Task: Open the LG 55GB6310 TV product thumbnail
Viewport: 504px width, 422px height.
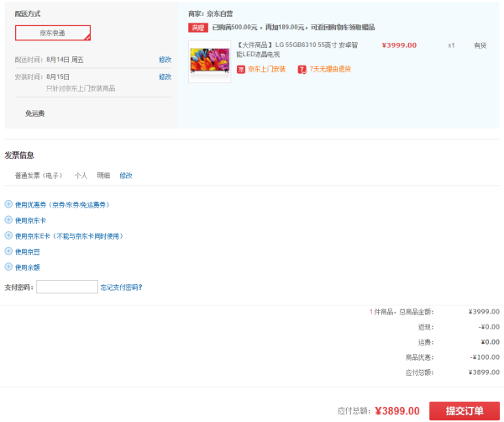Action: pyautogui.click(x=209, y=61)
